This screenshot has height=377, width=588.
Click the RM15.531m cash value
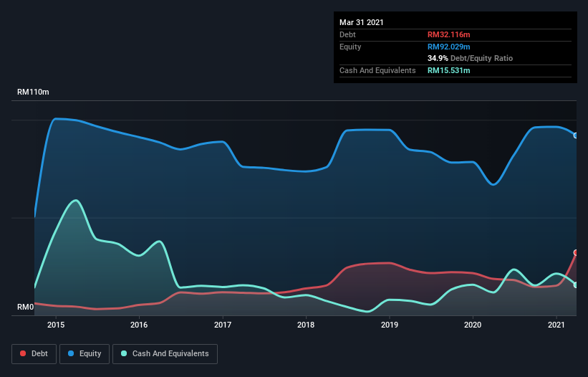[449, 70]
